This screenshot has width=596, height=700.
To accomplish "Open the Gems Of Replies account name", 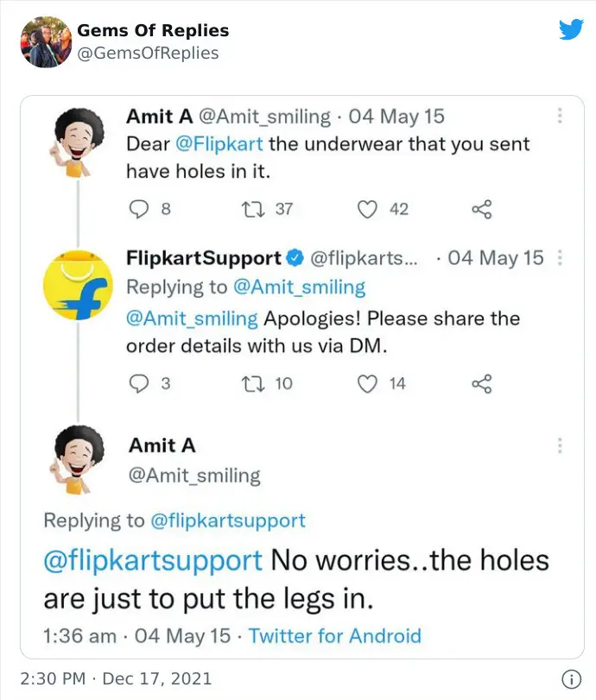I will click(x=153, y=30).
